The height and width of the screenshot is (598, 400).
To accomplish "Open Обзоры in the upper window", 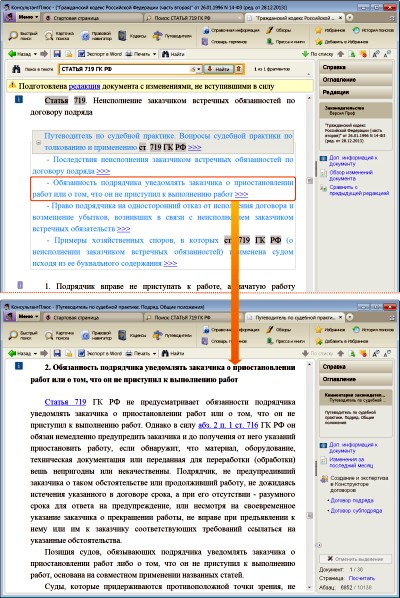I will (279, 30).
